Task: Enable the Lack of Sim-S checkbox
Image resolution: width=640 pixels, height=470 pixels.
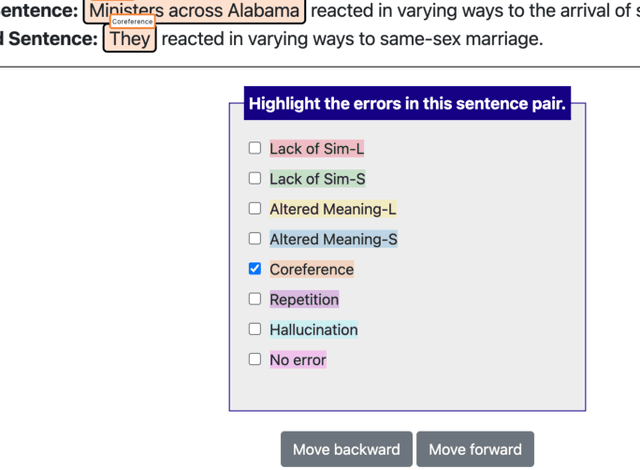Action: pos(255,178)
